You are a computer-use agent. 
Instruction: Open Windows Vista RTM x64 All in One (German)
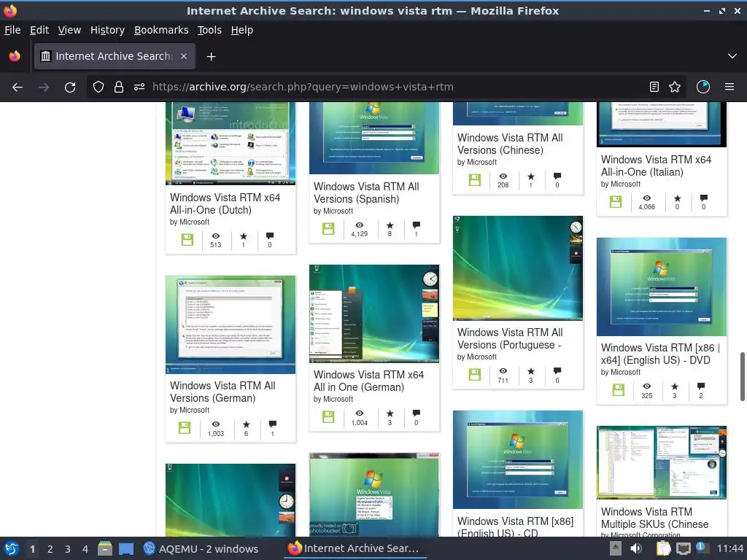pyautogui.click(x=368, y=381)
